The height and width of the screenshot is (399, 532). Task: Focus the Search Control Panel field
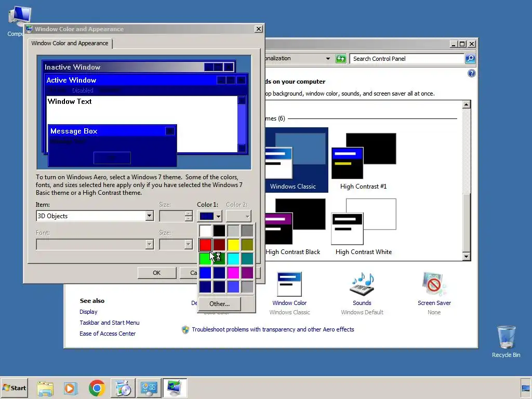407,59
